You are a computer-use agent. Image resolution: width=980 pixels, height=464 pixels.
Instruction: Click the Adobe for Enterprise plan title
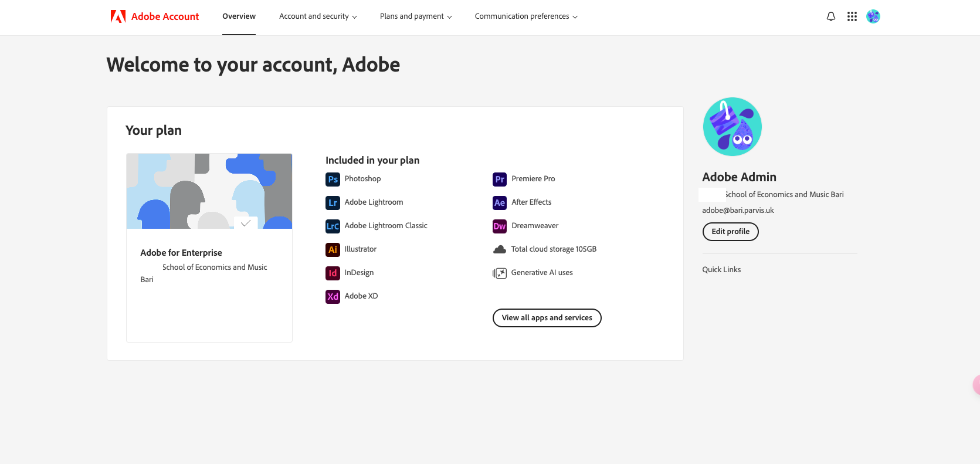point(181,253)
